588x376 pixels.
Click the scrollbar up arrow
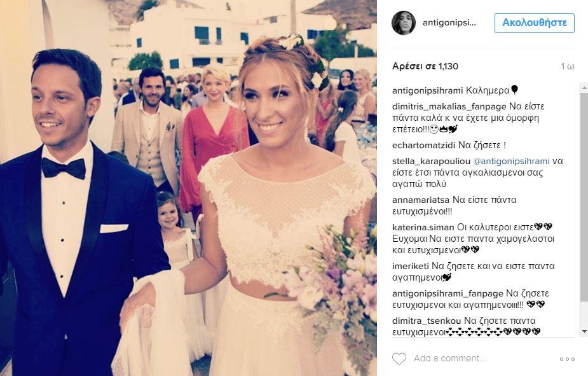[x=584, y=87]
